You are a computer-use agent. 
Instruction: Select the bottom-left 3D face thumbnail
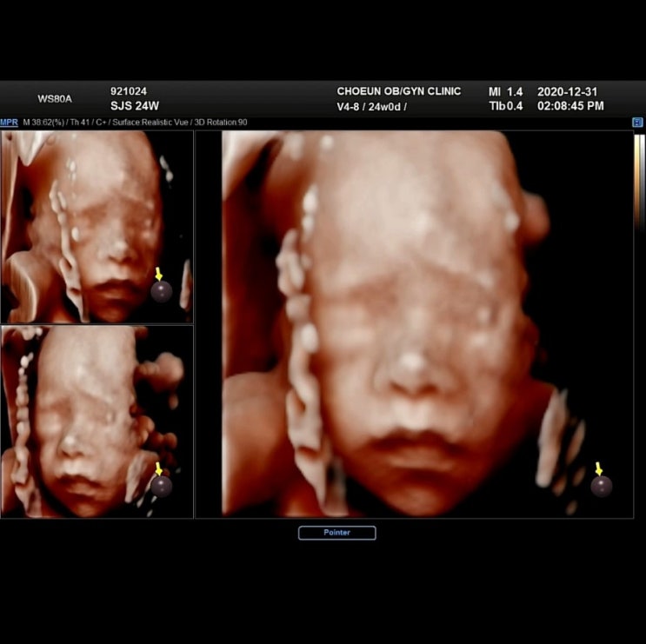(x=97, y=422)
